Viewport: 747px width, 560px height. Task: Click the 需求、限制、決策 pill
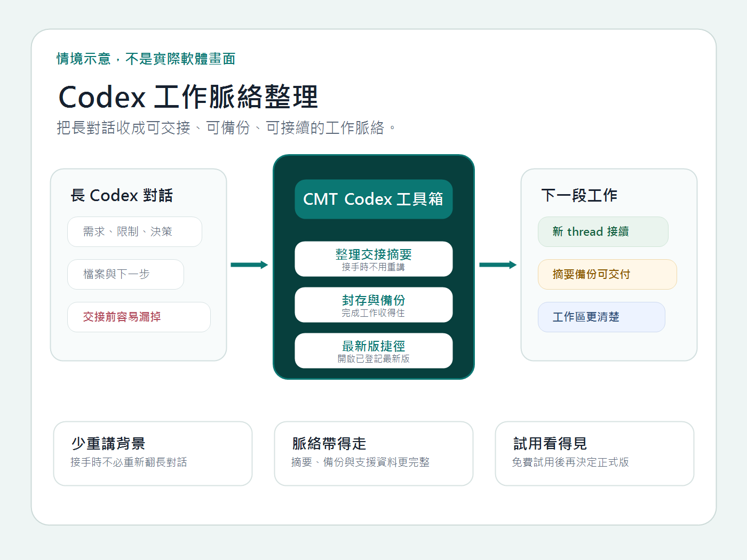134,231
